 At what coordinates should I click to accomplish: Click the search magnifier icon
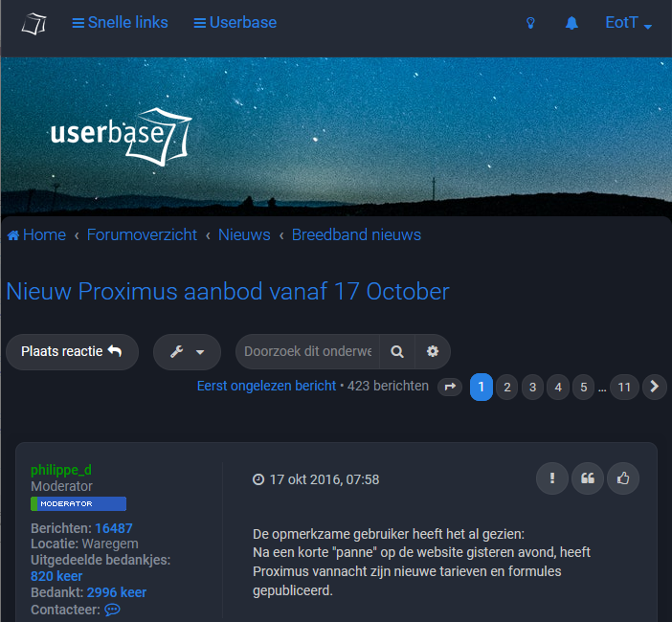(397, 352)
